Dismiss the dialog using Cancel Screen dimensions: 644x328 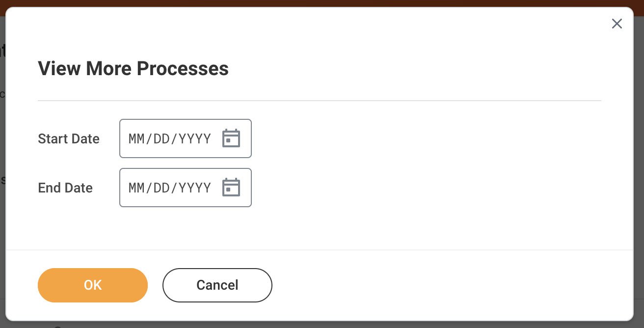pyautogui.click(x=217, y=285)
